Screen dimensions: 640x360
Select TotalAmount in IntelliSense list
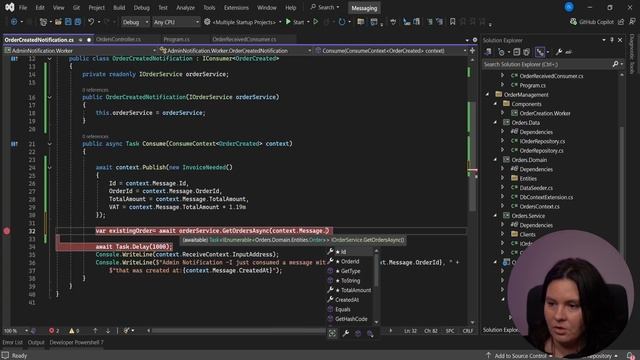pyautogui.click(x=350, y=290)
